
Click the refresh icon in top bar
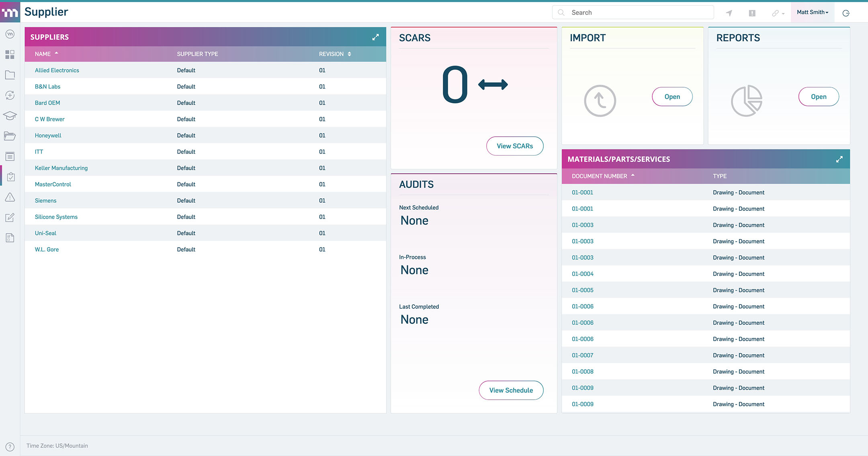[846, 13]
